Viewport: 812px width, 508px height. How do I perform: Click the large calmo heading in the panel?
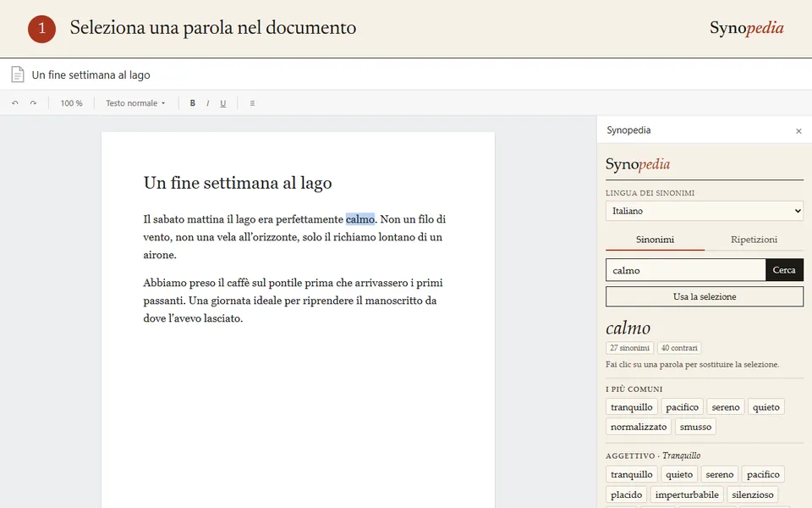(x=628, y=328)
